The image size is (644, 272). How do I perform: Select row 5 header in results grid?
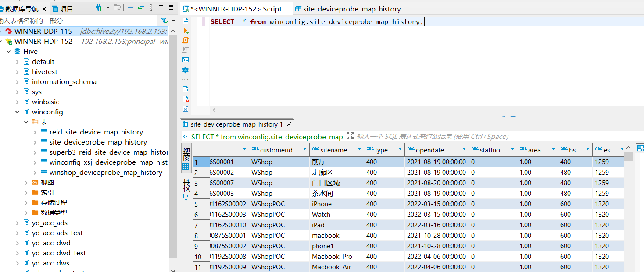196,204
